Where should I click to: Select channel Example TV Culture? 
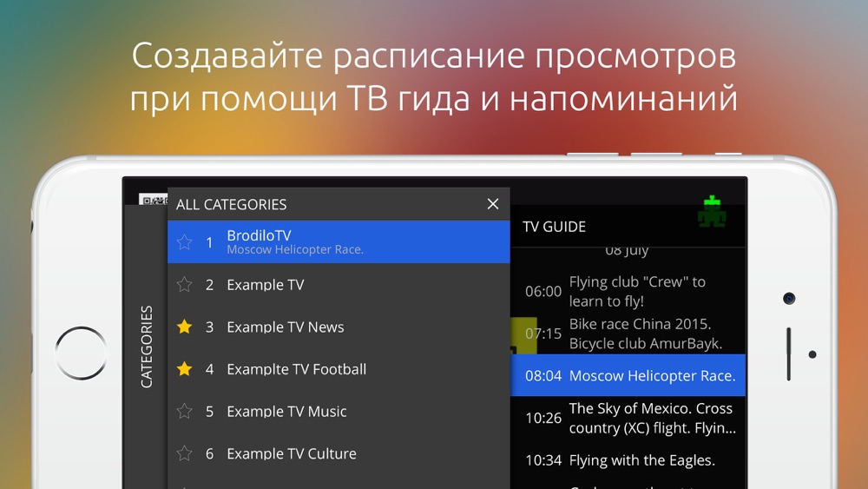tap(339, 453)
